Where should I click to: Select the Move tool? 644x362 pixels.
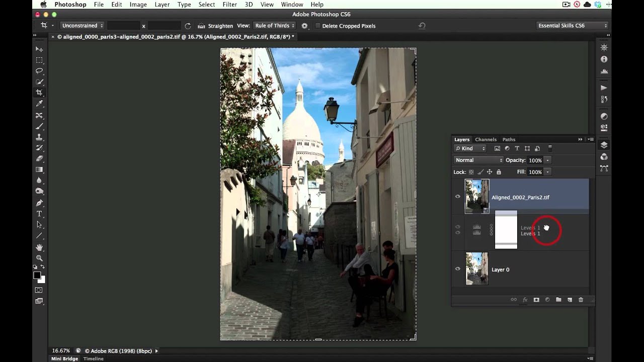[x=39, y=49]
